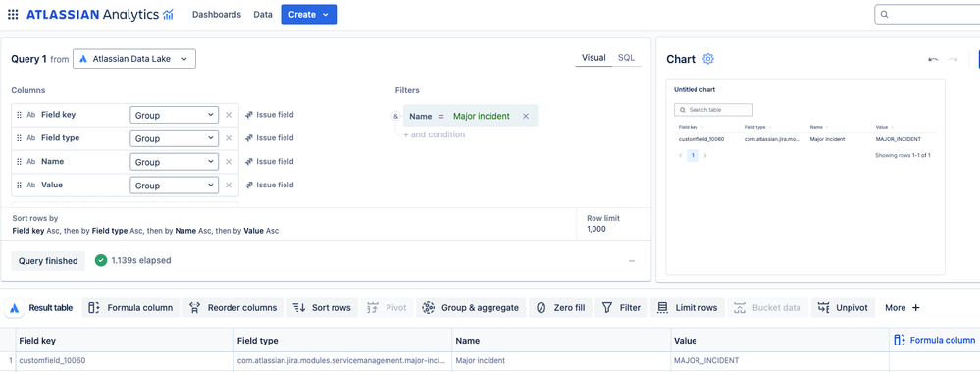Select the customfield_10060 cell in result table
Image resolution: width=980 pixels, height=372 pixels.
[125, 361]
